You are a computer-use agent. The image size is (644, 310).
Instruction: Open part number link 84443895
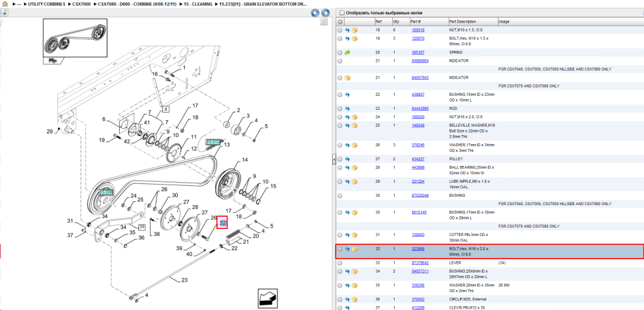click(x=420, y=109)
